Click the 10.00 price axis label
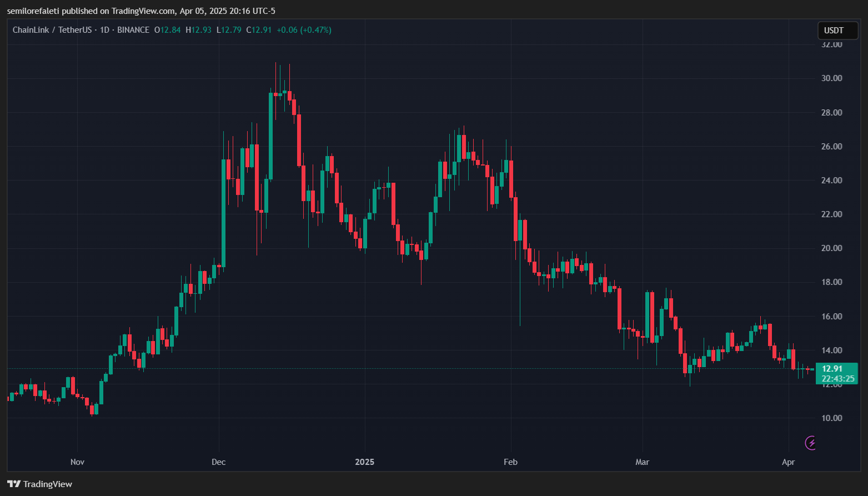The height and width of the screenshot is (496, 868). (831, 418)
